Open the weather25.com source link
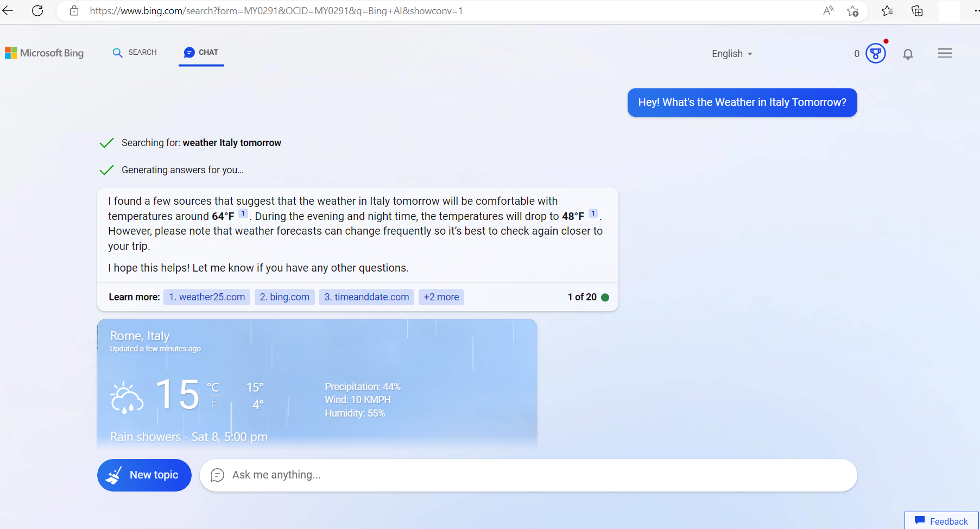 click(207, 297)
